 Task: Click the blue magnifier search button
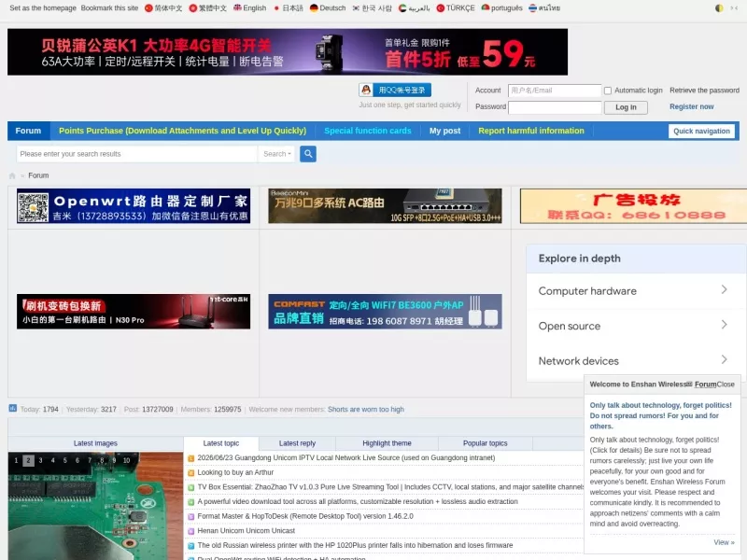(308, 154)
